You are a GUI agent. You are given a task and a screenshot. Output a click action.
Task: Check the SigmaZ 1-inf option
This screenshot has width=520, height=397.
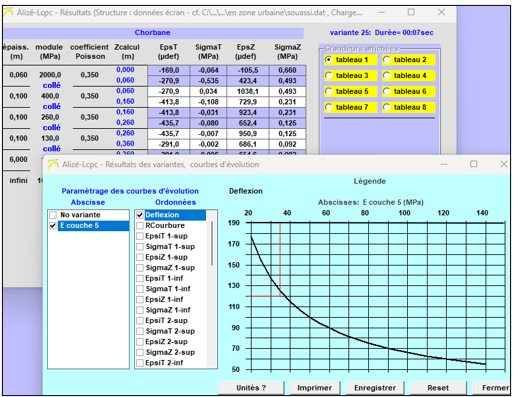tap(140, 310)
